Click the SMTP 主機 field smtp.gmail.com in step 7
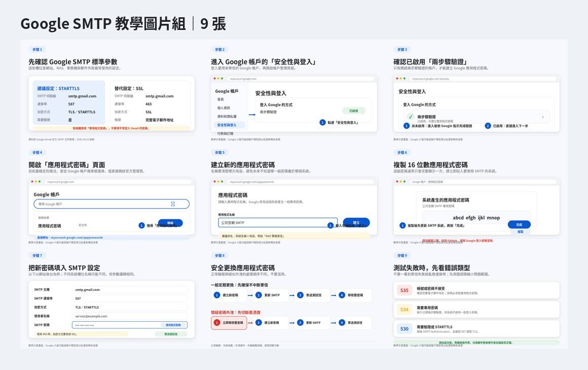 [x=129, y=290]
